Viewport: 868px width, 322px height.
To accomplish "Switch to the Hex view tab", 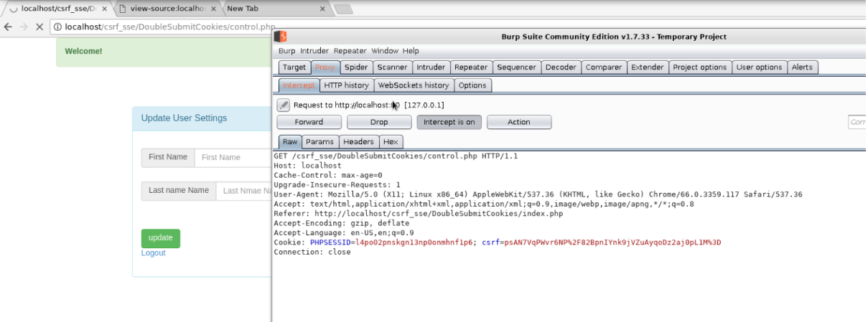I will click(391, 142).
